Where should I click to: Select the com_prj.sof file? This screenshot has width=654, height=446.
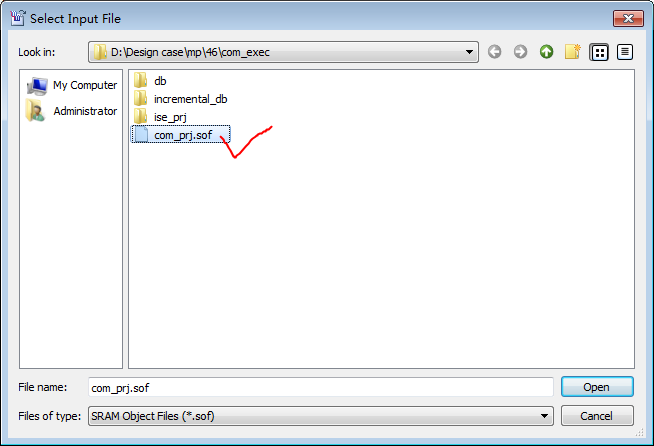point(181,134)
